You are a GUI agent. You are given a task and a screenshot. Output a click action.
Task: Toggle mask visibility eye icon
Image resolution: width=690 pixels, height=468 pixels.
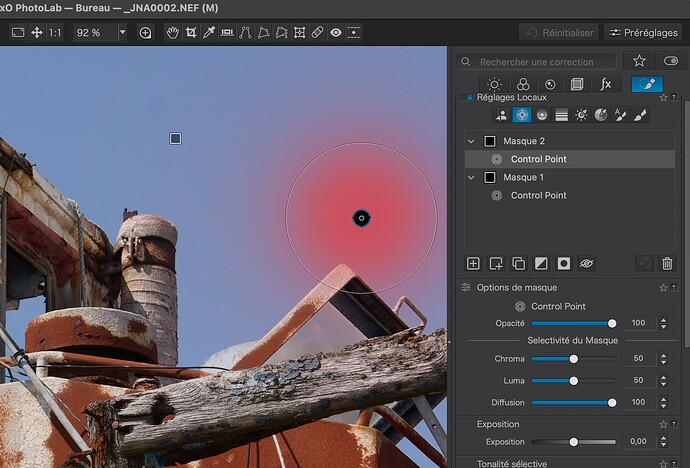coord(587,263)
